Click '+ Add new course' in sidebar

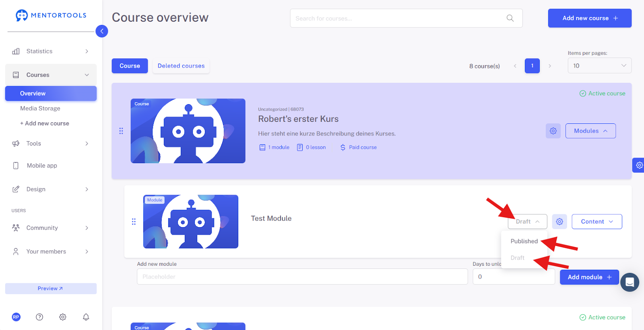coord(45,123)
